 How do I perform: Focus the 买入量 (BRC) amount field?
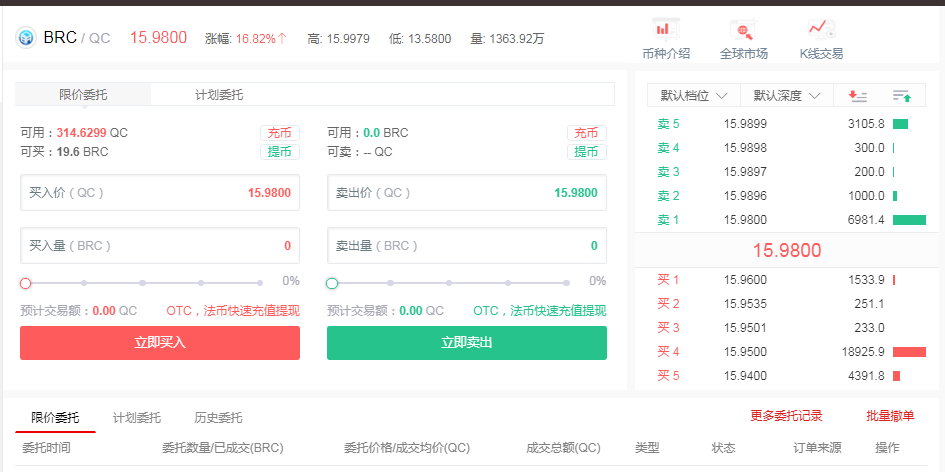pyautogui.click(x=160, y=245)
